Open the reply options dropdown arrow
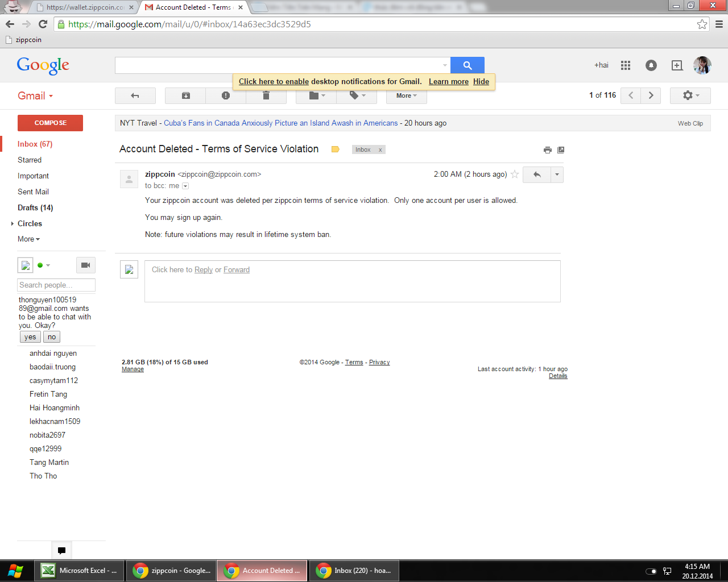The image size is (728, 582). point(556,174)
